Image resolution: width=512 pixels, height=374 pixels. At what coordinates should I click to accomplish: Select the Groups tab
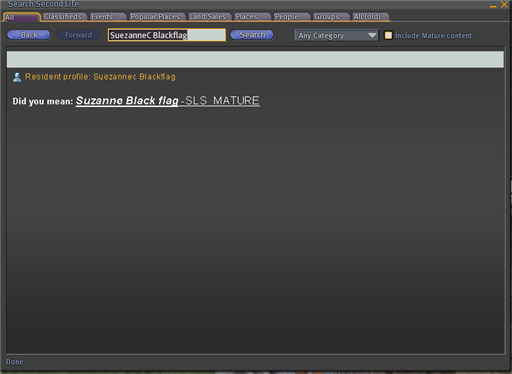click(331, 17)
